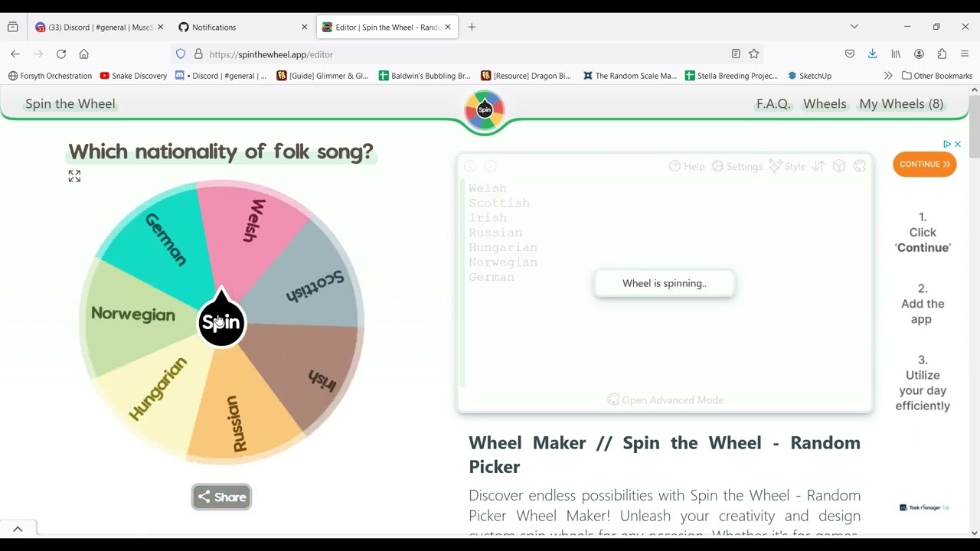Open the Downloads panel
Viewport: 980px width, 551px height.
(873, 54)
